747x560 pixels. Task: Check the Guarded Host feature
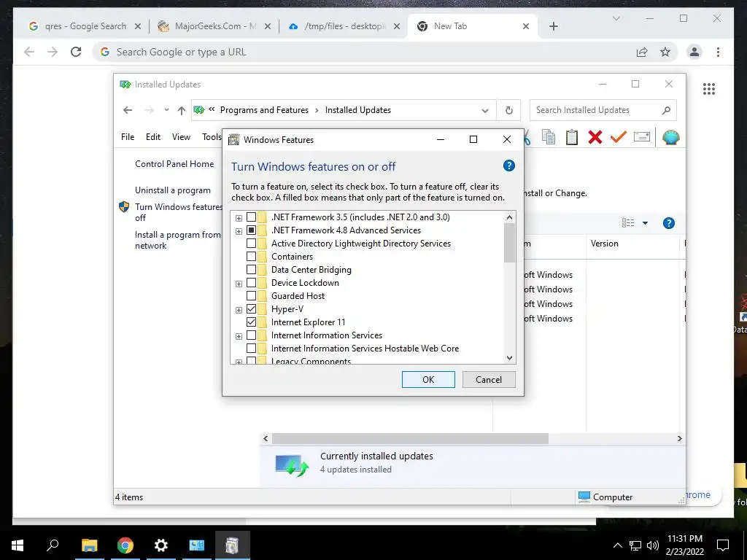pos(251,296)
